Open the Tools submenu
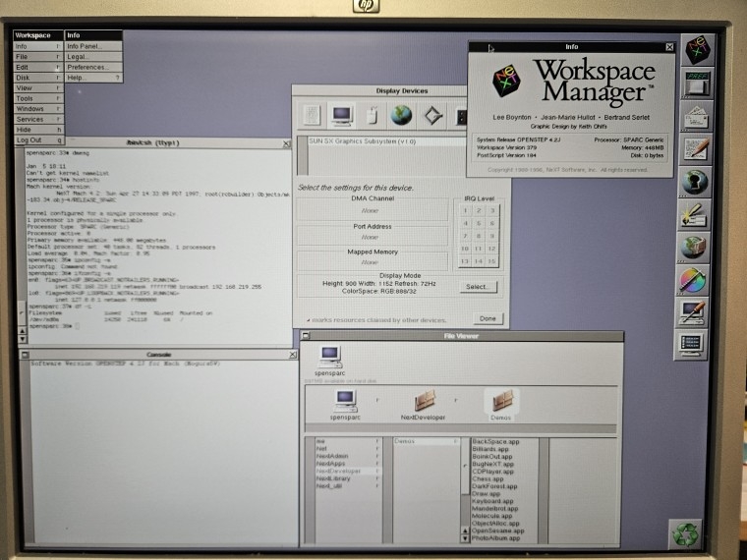 click(38, 98)
